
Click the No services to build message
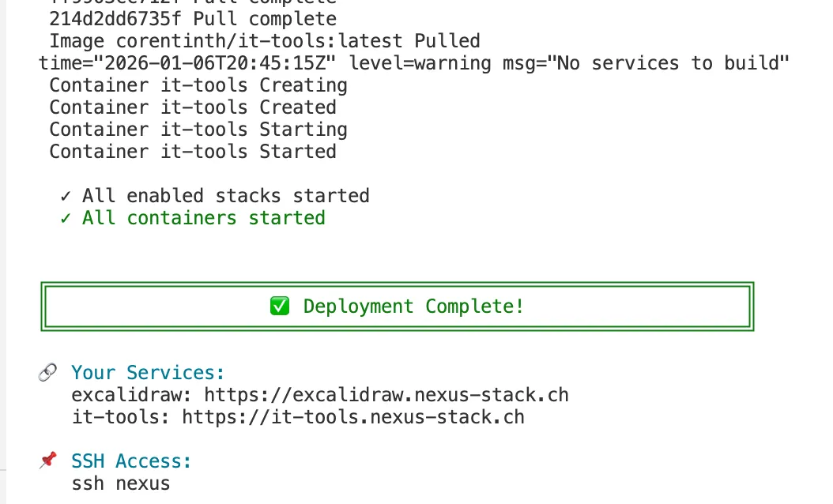tap(673, 63)
